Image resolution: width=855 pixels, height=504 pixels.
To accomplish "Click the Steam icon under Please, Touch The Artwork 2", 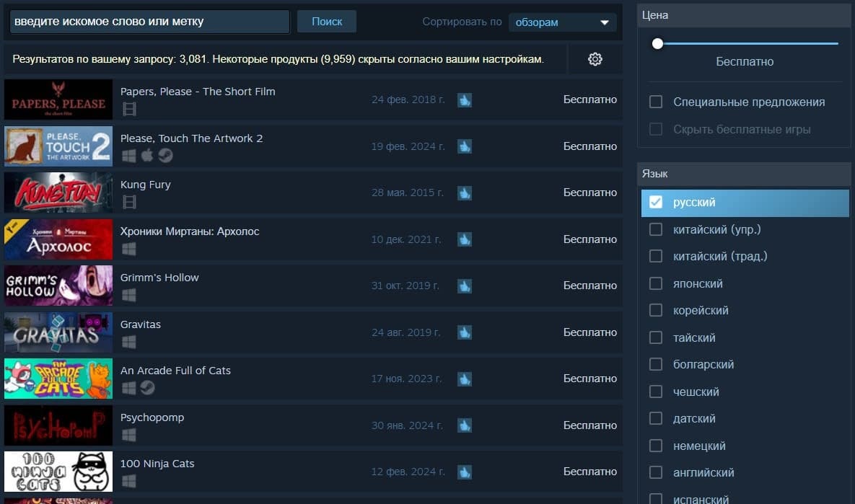I will [165, 156].
